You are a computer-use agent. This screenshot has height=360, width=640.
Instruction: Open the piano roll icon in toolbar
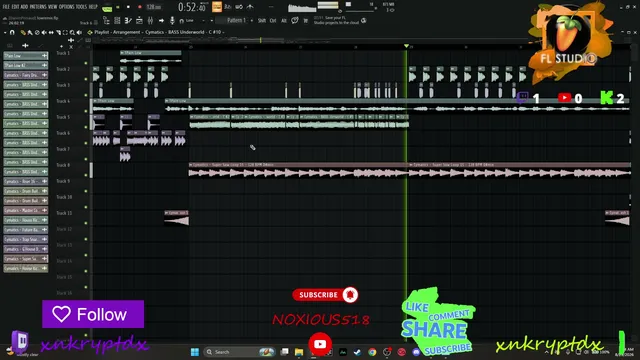(x=128, y=20)
